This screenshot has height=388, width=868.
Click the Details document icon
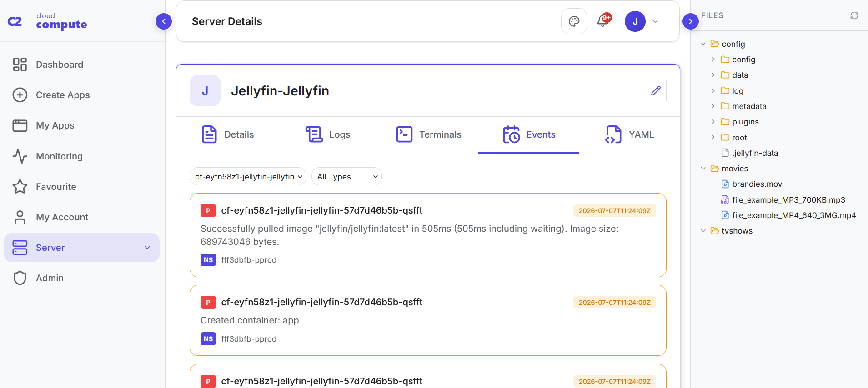(209, 134)
